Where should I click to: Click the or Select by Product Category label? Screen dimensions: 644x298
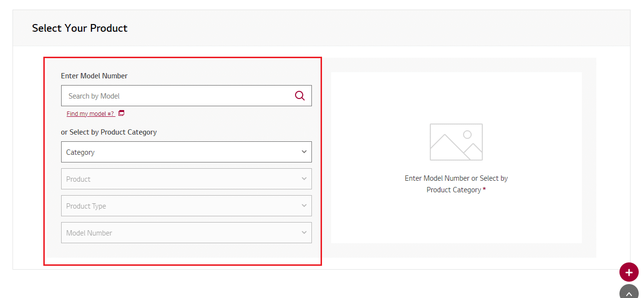tap(109, 132)
